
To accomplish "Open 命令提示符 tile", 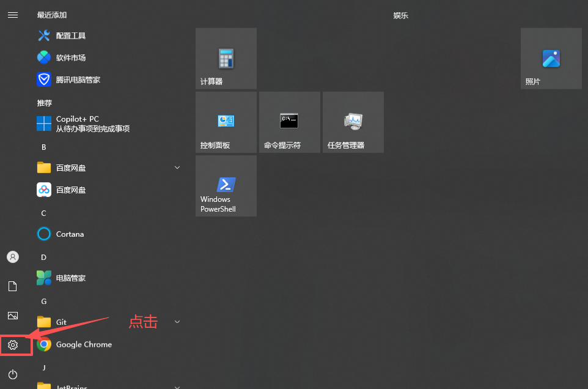I will tap(289, 122).
